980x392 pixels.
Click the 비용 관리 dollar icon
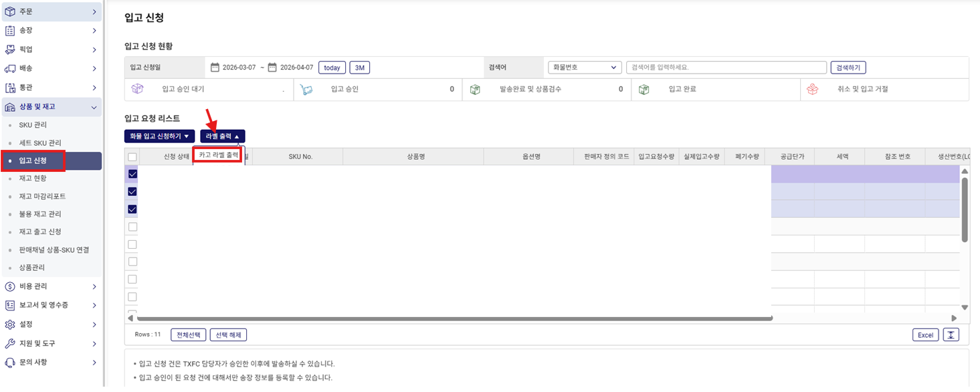tap(10, 286)
